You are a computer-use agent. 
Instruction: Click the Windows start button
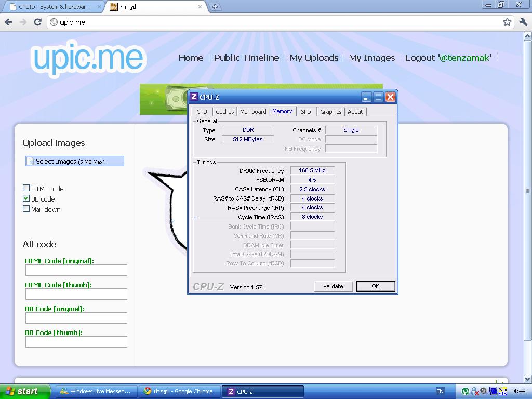click(x=25, y=391)
